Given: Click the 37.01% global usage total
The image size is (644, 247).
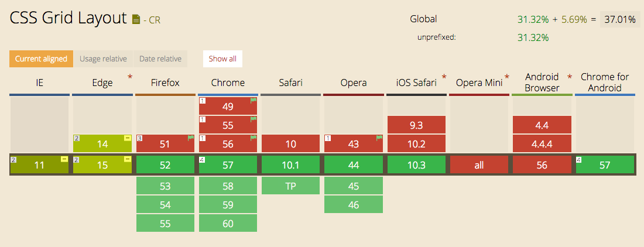Looking at the screenshot, I should (620, 19).
